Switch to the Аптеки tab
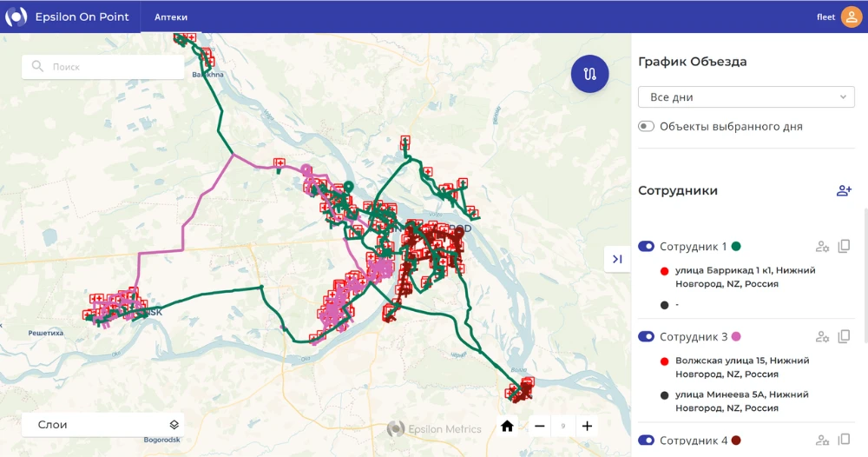868x457 pixels. pos(171,17)
